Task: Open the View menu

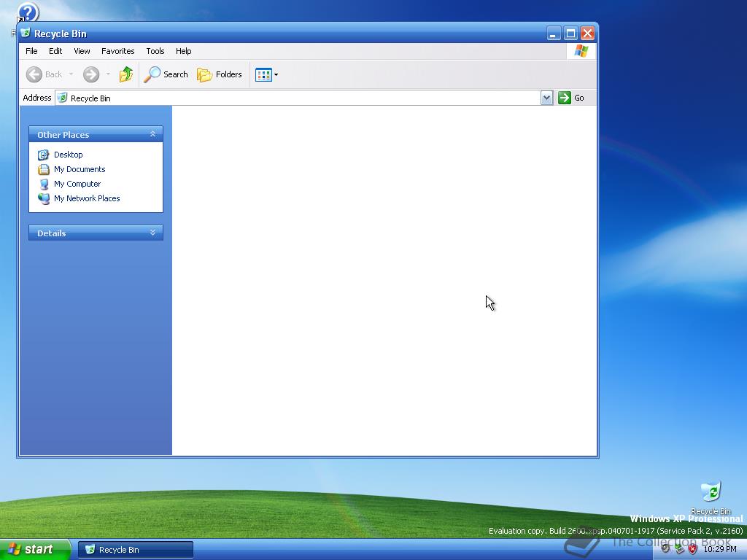Action: (x=82, y=51)
